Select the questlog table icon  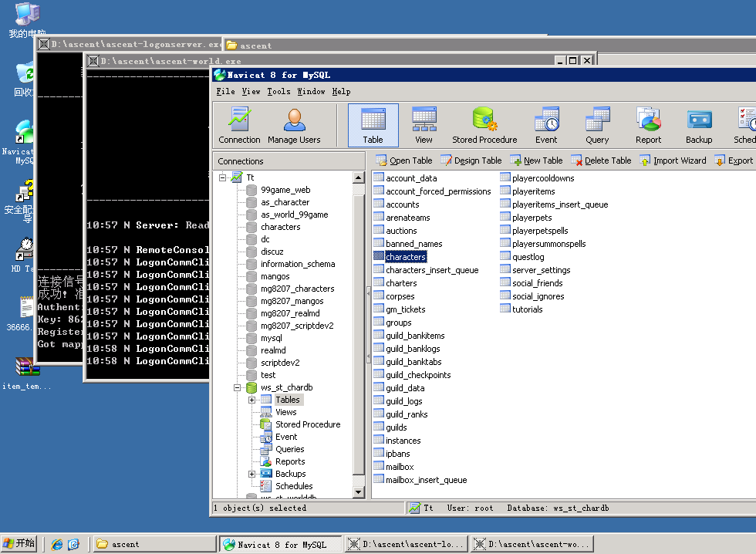505,257
